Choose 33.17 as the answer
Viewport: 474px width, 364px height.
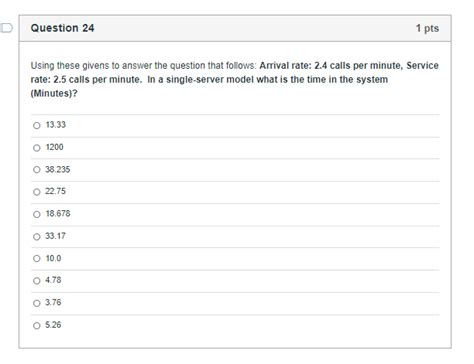37,236
